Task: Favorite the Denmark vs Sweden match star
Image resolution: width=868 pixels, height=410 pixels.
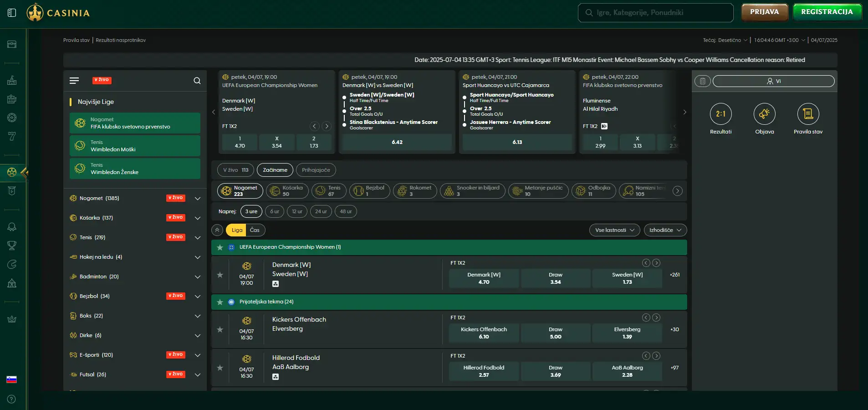Action: point(220,275)
